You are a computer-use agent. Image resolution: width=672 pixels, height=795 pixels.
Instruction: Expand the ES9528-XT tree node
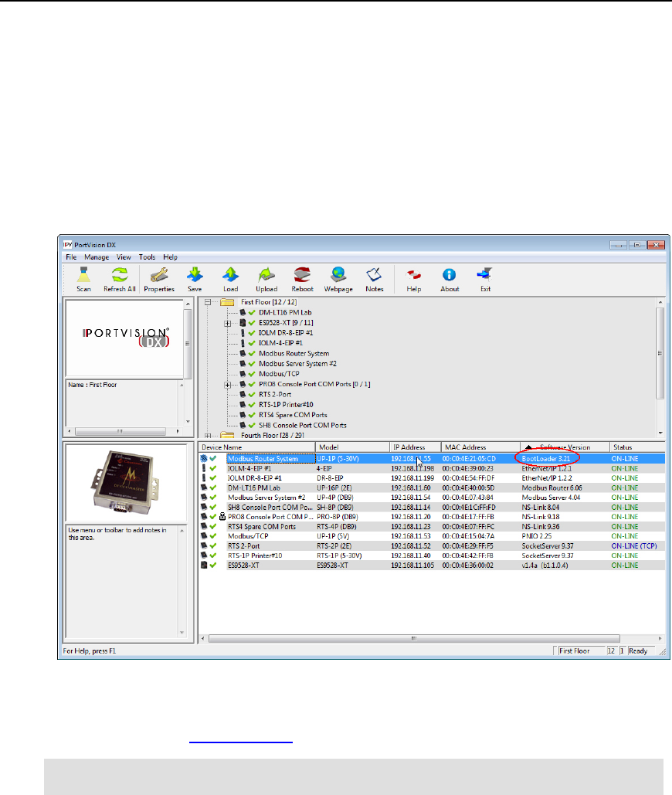(x=228, y=323)
